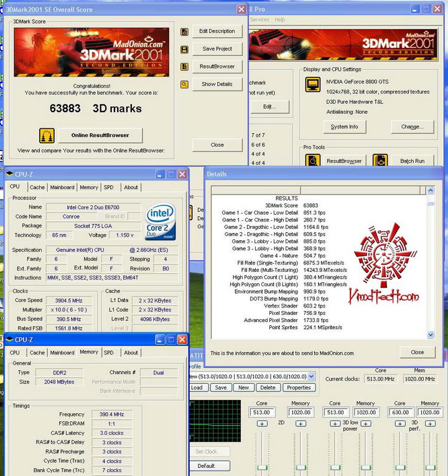This screenshot has height=476, width=448.
Task: Click the Show Details magnifier icon
Action: tap(184, 85)
